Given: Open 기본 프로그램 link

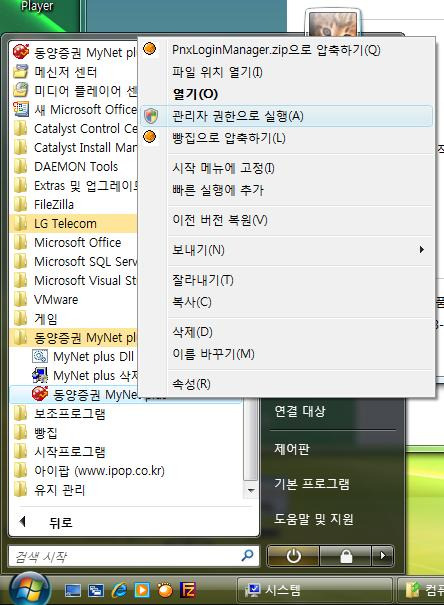Looking at the screenshot, I should point(312,483).
